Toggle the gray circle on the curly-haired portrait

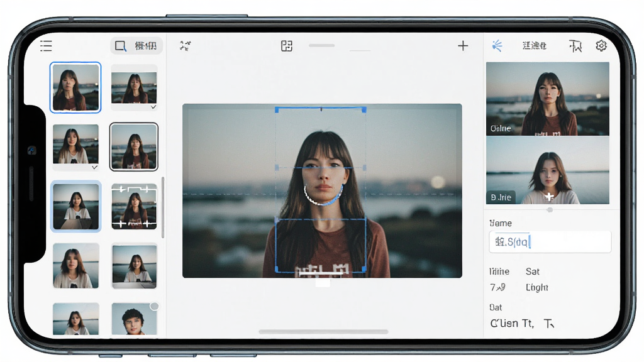pos(155,306)
